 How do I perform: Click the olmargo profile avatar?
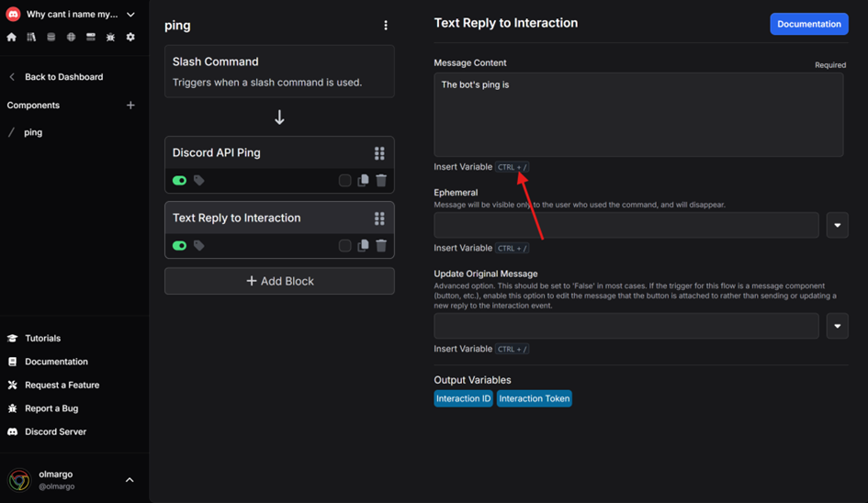[19, 480]
